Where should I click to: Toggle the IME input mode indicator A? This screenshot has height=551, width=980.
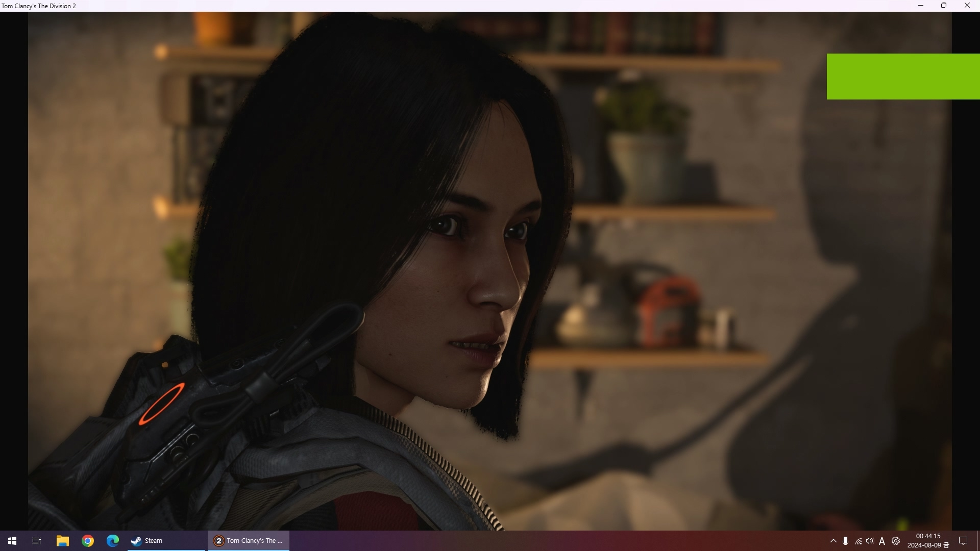click(x=882, y=541)
